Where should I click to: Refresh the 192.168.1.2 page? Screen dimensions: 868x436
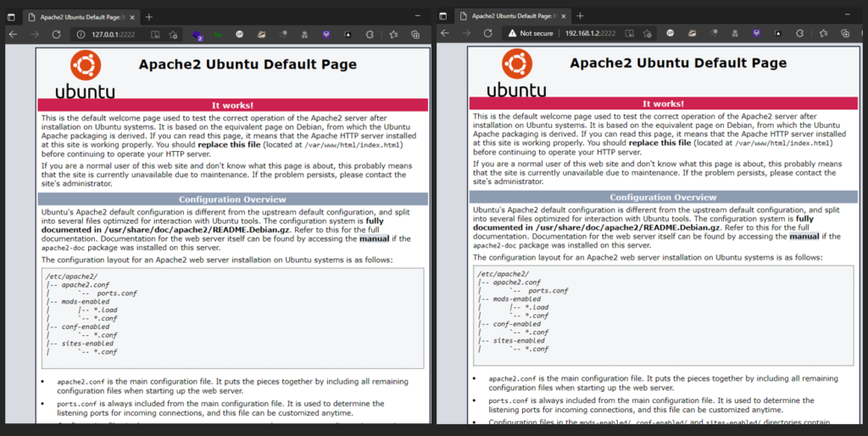click(x=487, y=33)
